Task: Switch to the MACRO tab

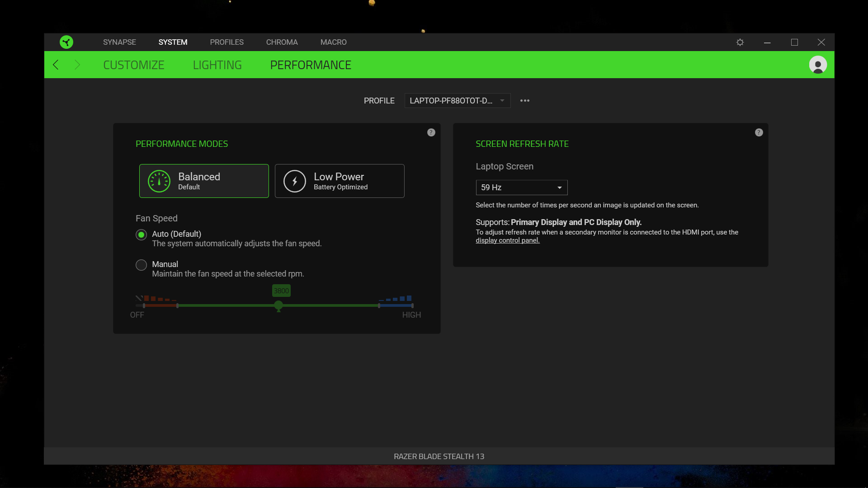Action: coord(333,42)
